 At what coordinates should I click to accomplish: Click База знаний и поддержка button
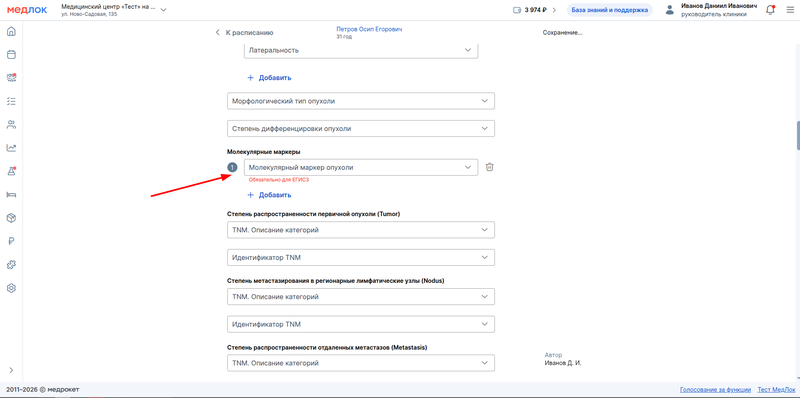tap(610, 10)
